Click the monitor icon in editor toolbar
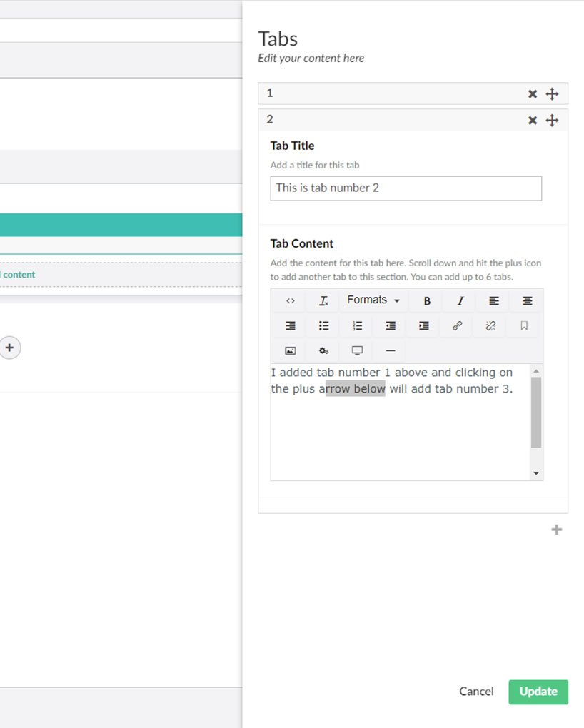This screenshot has width=584, height=728. click(x=357, y=350)
